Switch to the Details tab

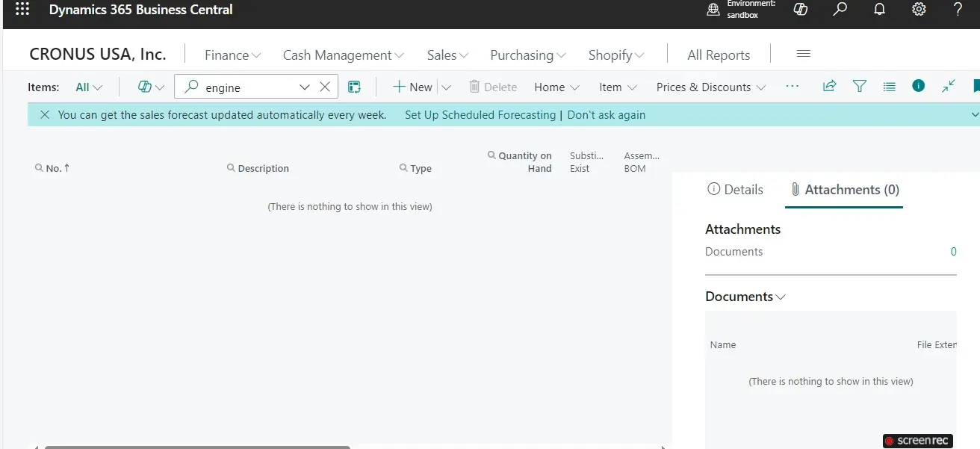(735, 189)
